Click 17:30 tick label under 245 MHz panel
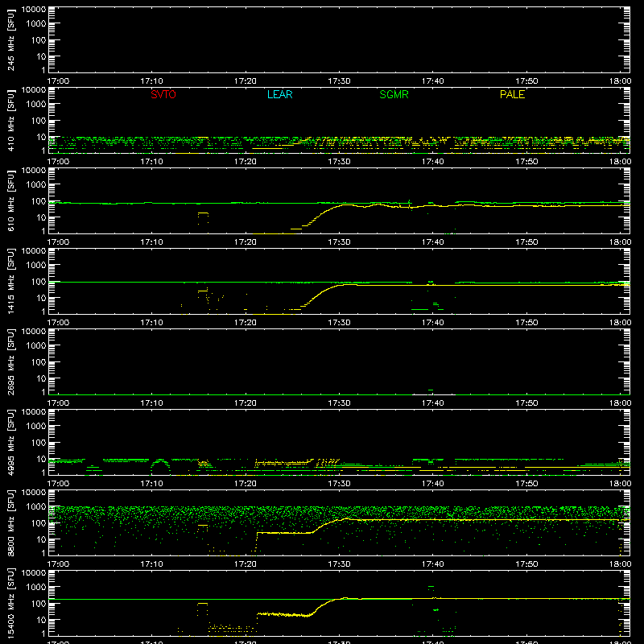The height and width of the screenshot is (644, 644). (x=339, y=81)
